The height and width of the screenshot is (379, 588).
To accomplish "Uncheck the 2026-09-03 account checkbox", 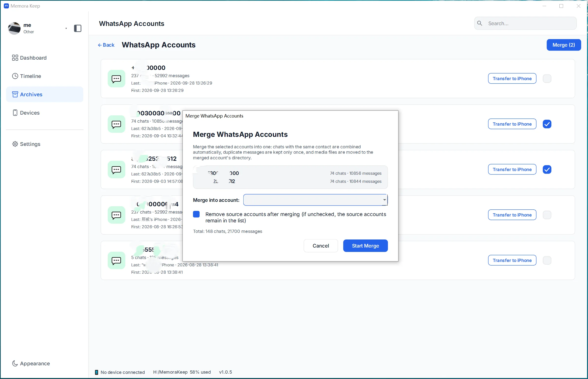I will click(547, 170).
